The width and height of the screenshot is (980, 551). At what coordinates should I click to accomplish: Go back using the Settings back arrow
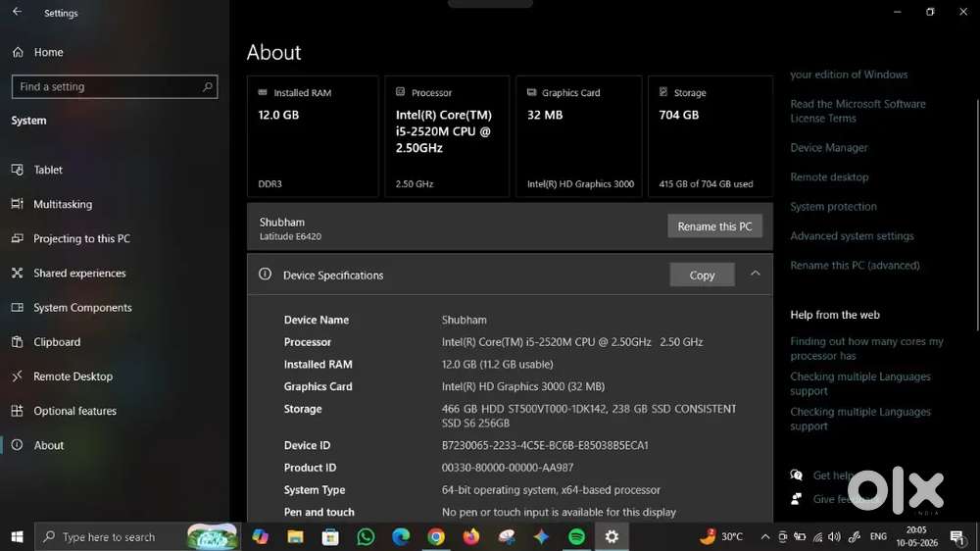17,12
